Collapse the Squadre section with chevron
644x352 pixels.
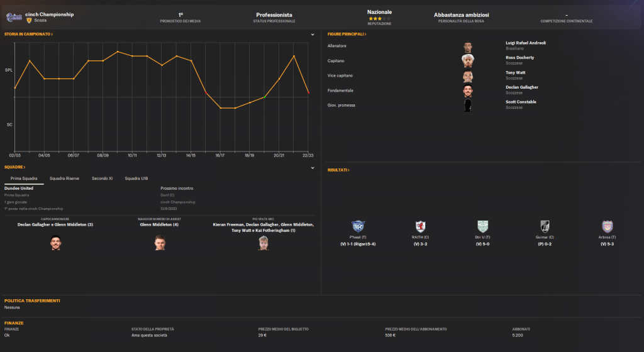pyautogui.click(x=313, y=167)
